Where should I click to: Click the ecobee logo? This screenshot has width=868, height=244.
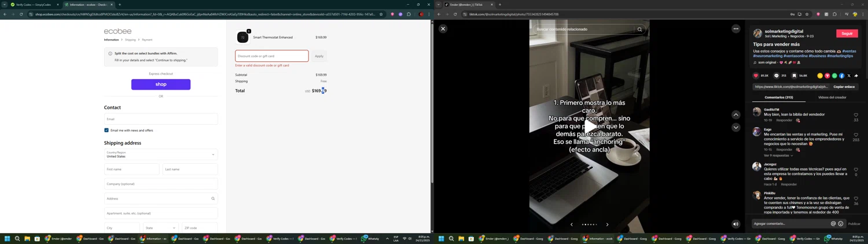[117, 31]
